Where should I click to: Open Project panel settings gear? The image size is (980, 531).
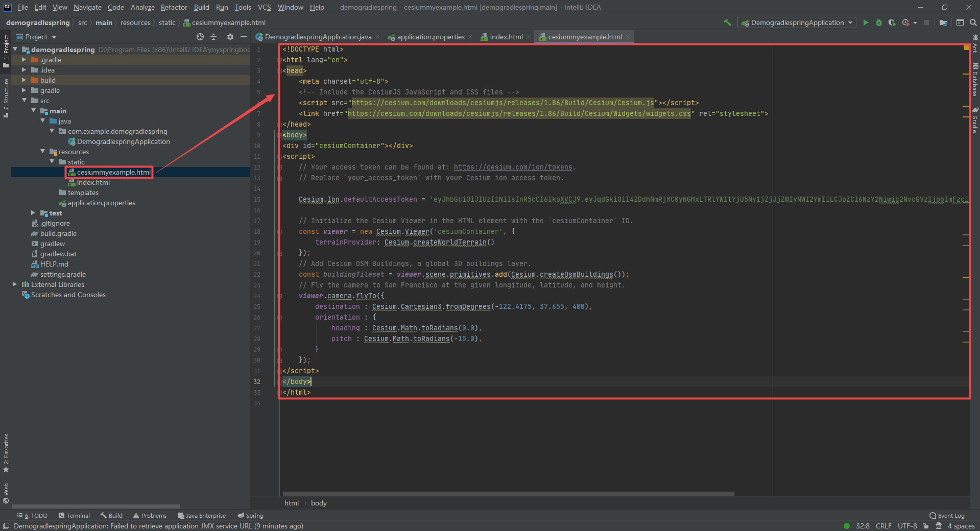coord(230,37)
